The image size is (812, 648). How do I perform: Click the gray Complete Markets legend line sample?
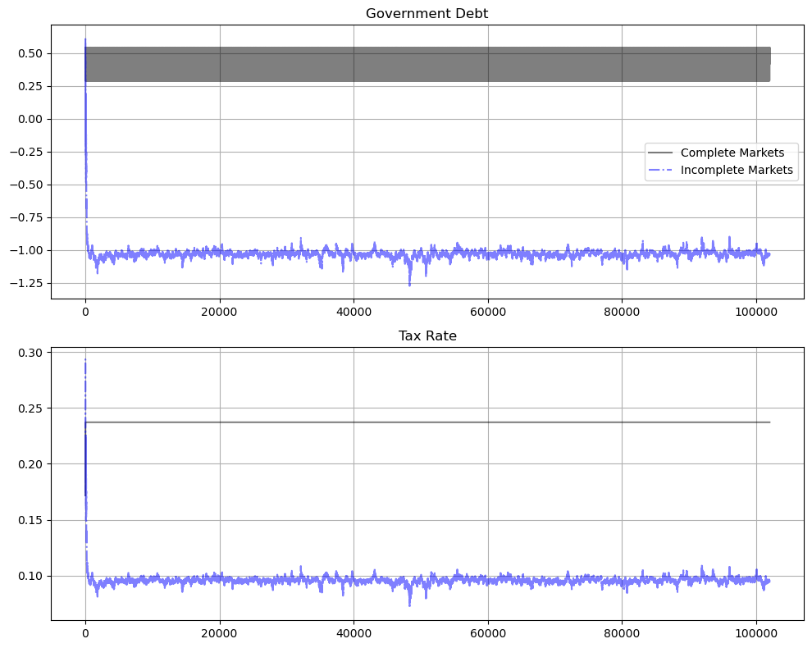659,153
